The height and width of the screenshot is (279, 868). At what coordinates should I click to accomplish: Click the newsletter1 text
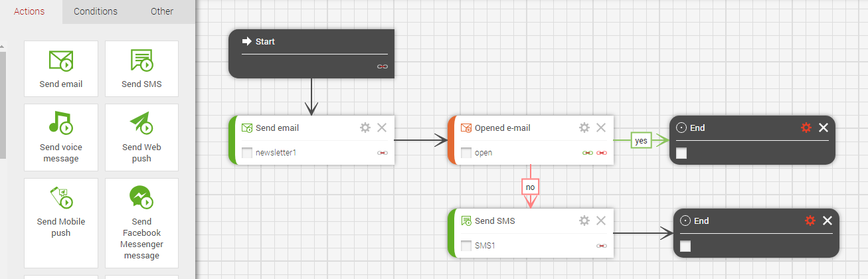276,153
